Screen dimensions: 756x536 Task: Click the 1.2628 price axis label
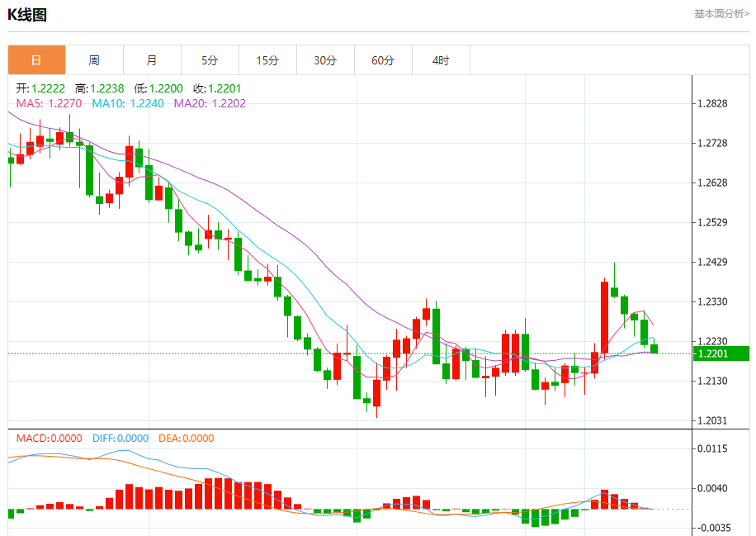click(712, 183)
